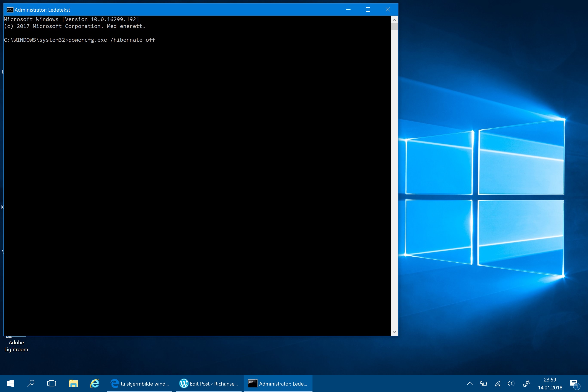Launch File Explorer from the taskbar
The image size is (588, 392).
pyautogui.click(x=73, y=383)
